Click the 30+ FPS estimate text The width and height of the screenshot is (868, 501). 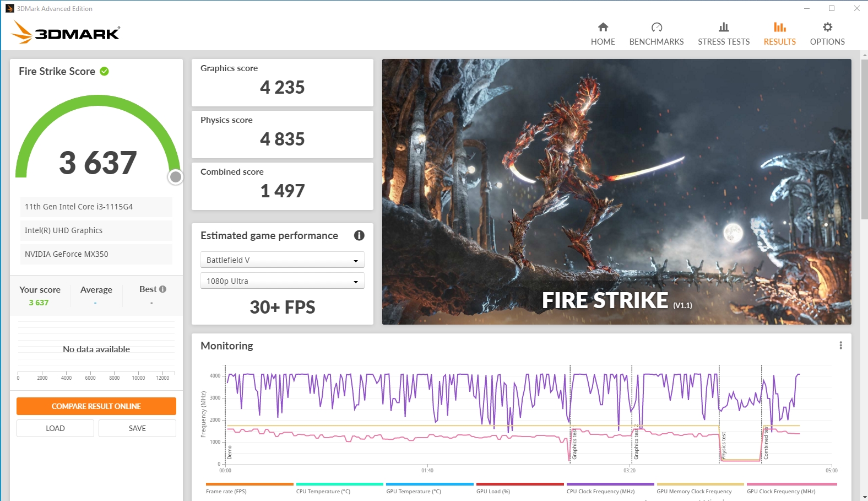click(x=282, y=307)
